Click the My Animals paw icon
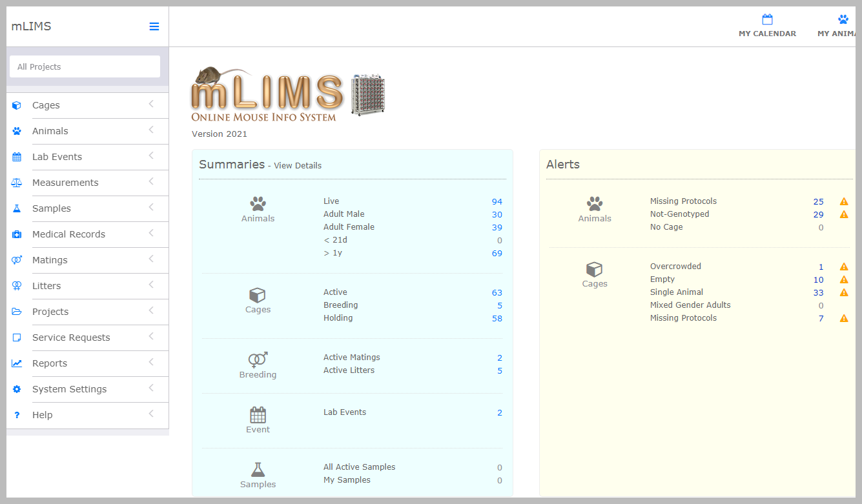 click(x=843, y=19)
